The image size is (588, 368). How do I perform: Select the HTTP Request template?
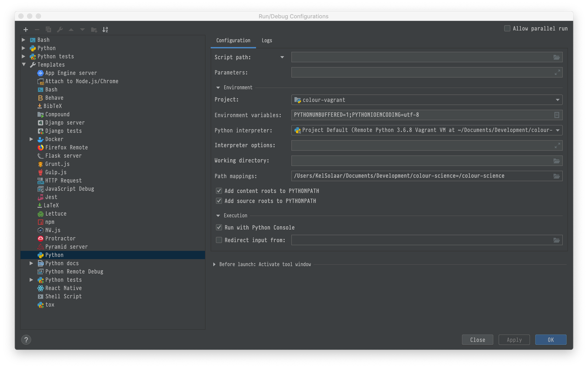tap(59, 180)
